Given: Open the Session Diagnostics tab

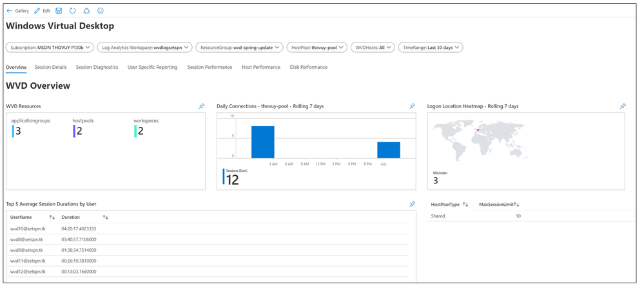Looking at the screenshot, I should click(97, 67).
